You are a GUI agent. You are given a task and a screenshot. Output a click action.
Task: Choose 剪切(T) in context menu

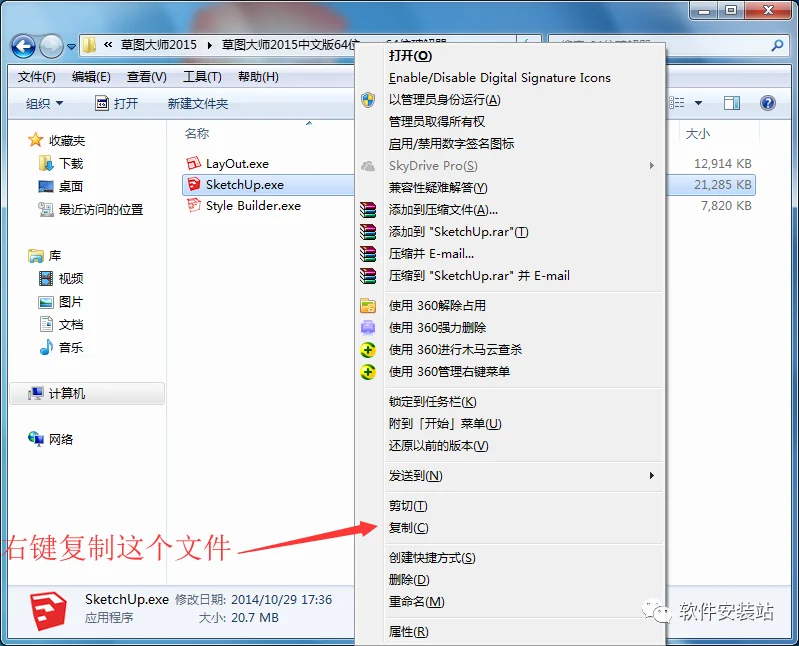510,505
